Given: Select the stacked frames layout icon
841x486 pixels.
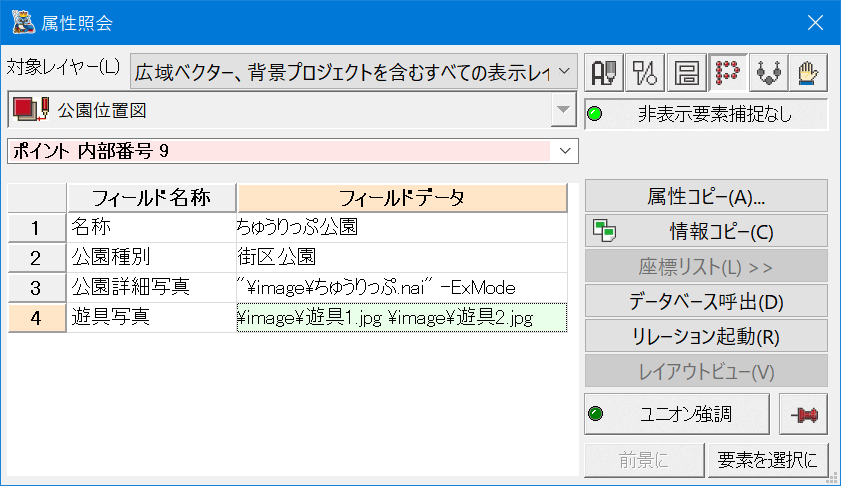Looking at the screenshot, I should click(x=686, y=72).
